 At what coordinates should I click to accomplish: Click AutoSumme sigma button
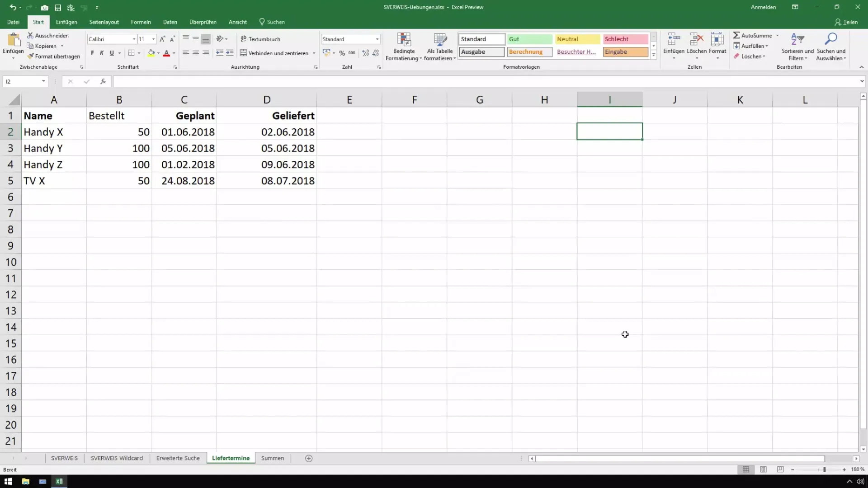pyautogui.click(x=752, y=35)
